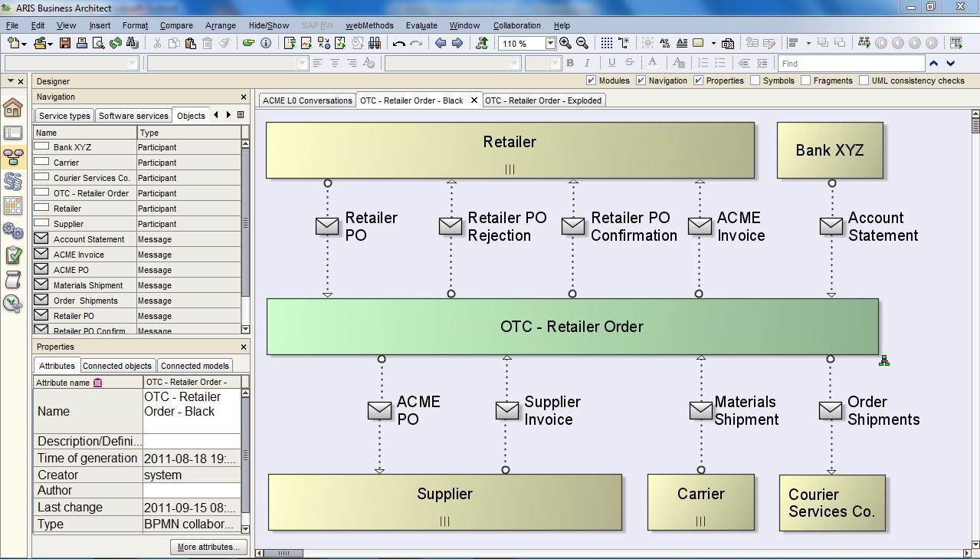Click the find previous up arrow

pyautogui.click(x=934, y=64)
